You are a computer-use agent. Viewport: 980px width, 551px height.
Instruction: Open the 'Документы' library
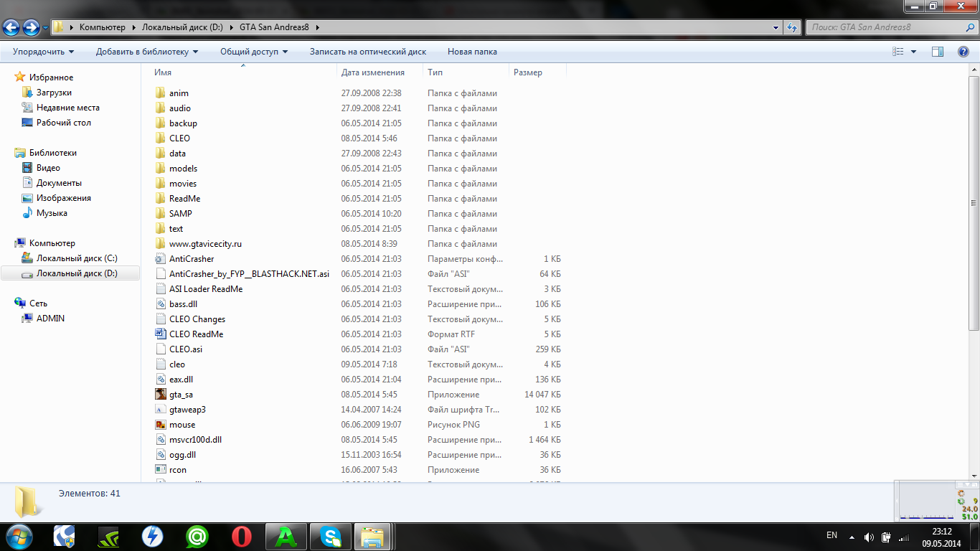[59, 183]
